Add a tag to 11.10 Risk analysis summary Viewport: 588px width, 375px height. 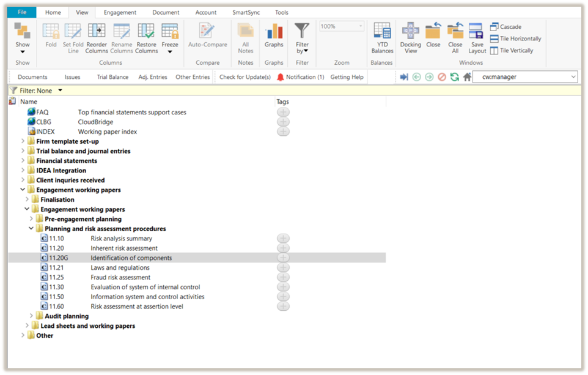tap(283, 239)
